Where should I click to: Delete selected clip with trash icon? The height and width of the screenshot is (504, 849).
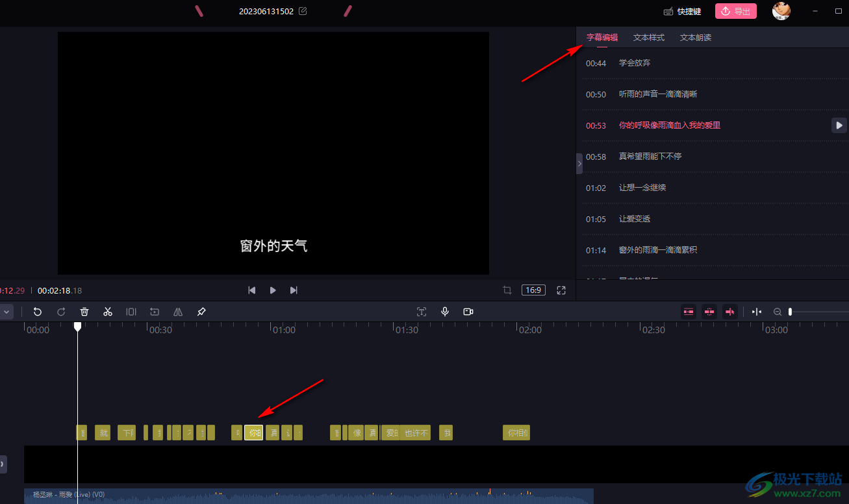coord(84,312)
